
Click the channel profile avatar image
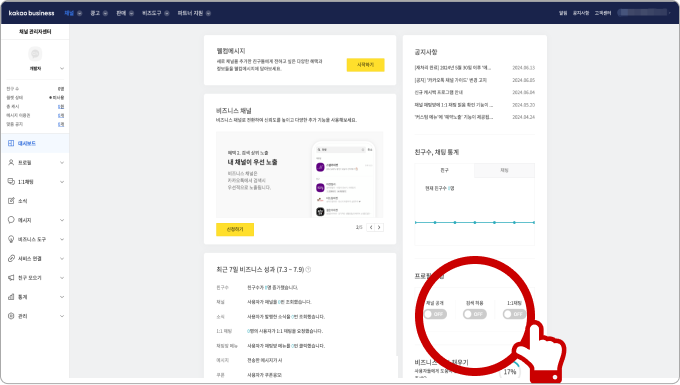[35, 54]
